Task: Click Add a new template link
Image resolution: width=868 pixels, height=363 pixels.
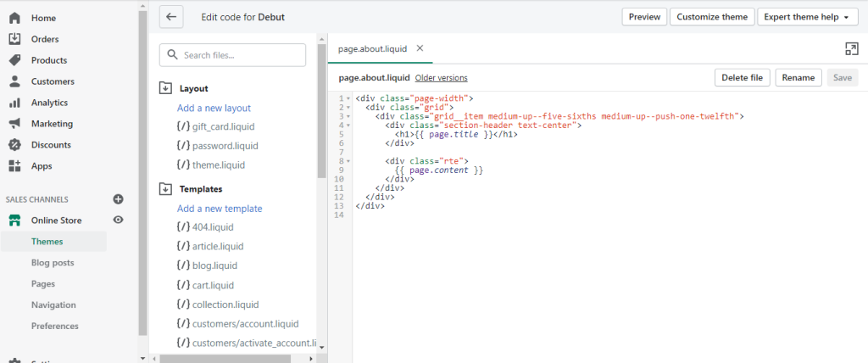Action: point(220,209)
